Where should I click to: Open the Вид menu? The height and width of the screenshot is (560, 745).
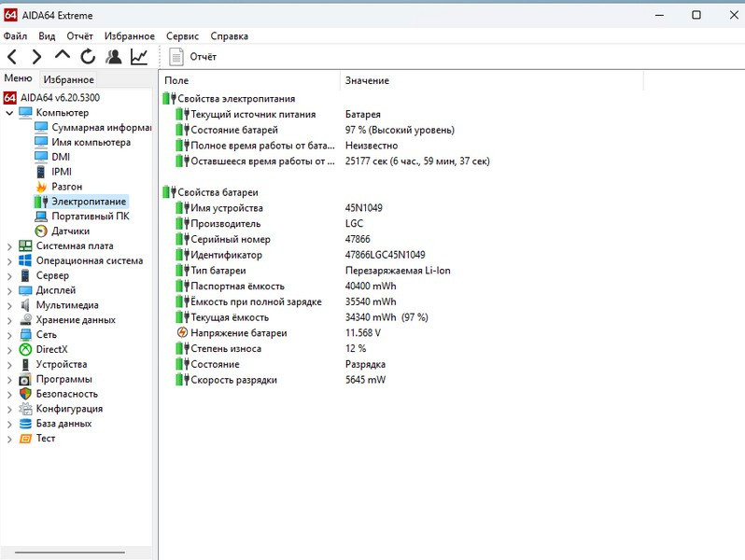click(47, 36)
